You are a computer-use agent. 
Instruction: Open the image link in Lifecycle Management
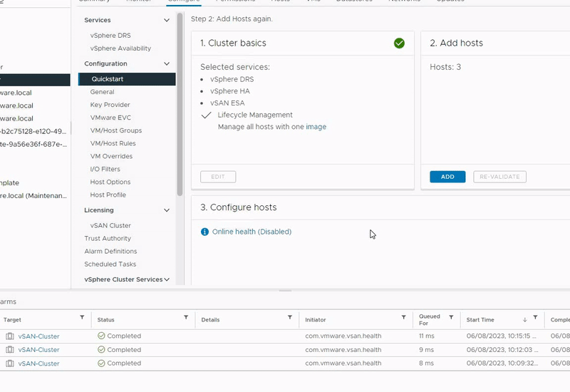point(316,127)
